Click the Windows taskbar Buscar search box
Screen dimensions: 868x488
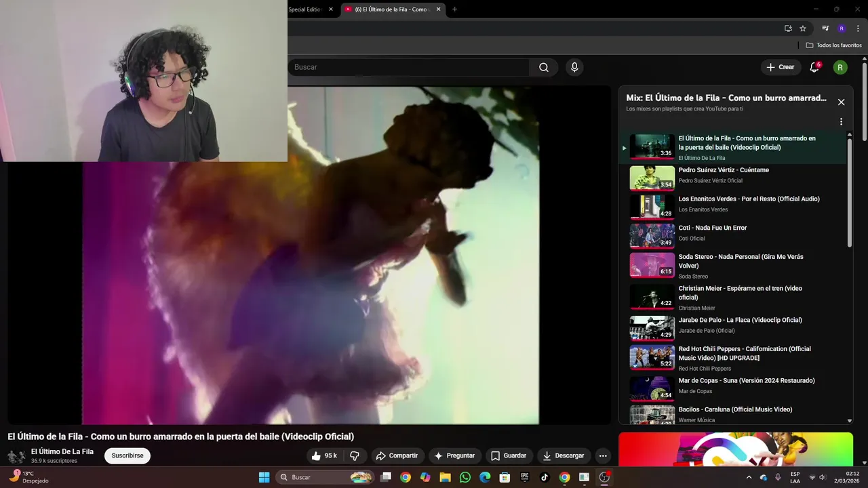click(x=325, y=477)
